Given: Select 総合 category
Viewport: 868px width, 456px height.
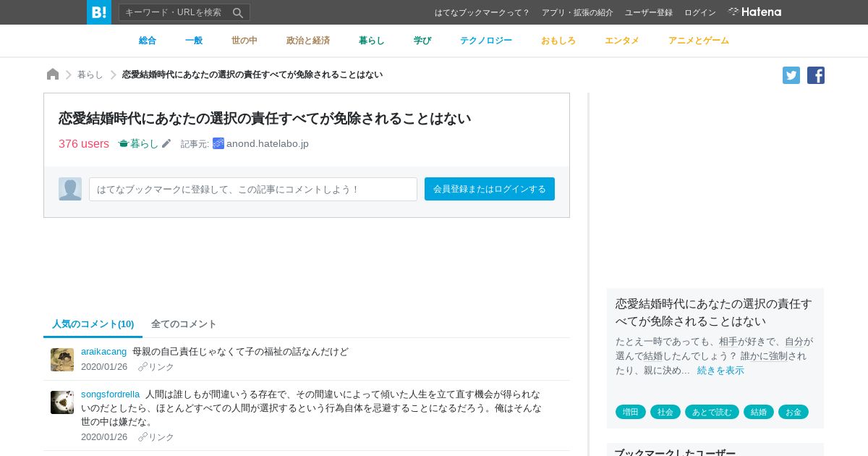Looking at the screenshot, I should [148, 41].
